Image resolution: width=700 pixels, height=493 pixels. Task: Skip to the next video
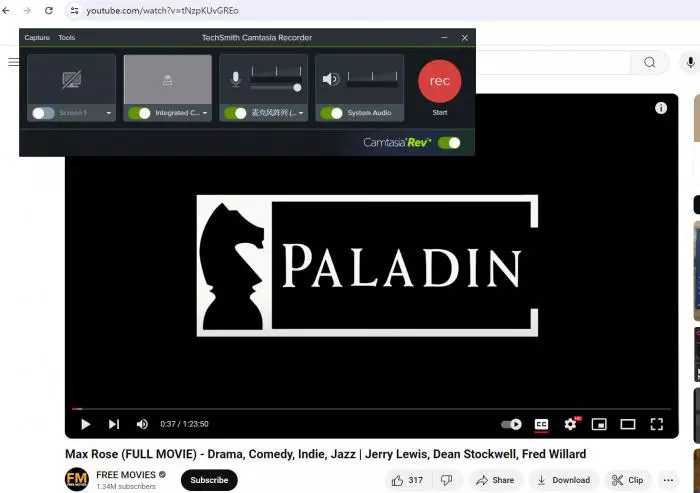click(x=114, y=424)
